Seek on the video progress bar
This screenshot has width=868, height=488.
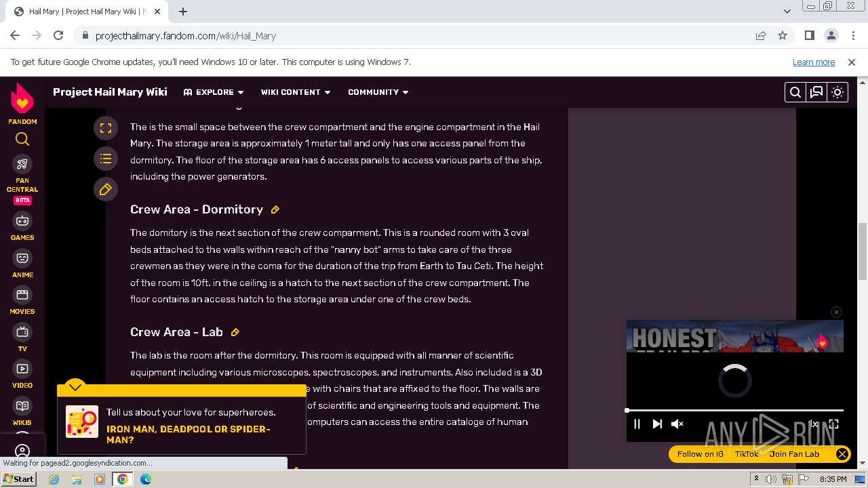tap(735, 411)
